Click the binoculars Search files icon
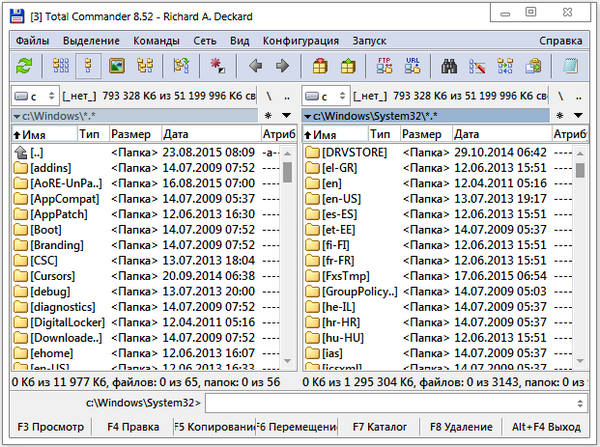This screenshot has width=600, height=447. [451, 66]
